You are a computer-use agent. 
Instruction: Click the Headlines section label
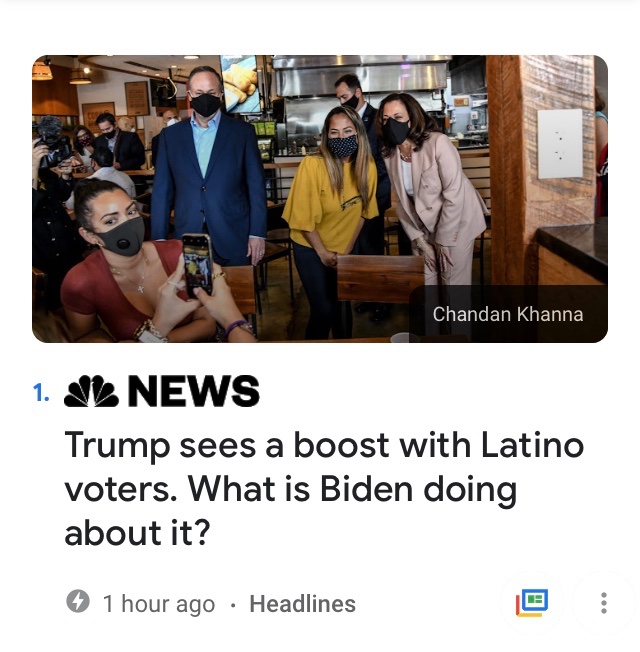pyautogui.click(x=302, y=604)
